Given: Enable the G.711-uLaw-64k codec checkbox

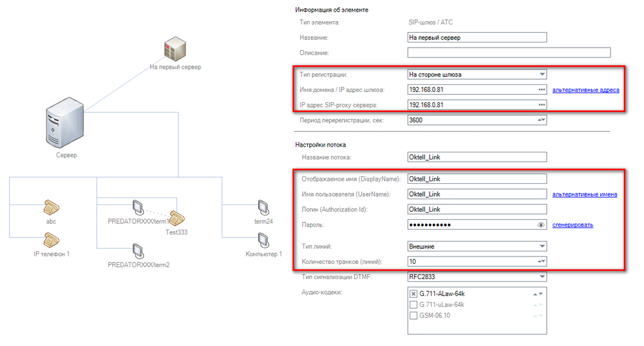Looking at the screenshot, I should pyautogui.click(x=413, y=304).
